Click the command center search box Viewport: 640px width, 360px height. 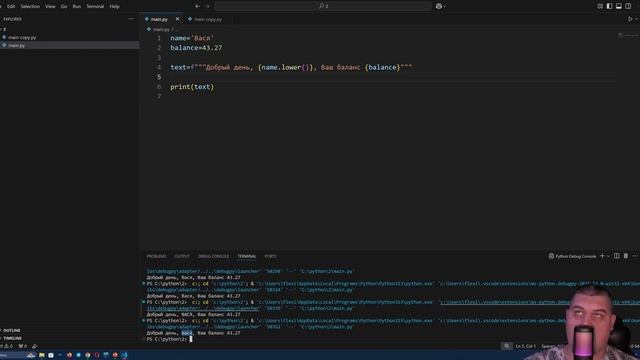(x=323, y=6)
